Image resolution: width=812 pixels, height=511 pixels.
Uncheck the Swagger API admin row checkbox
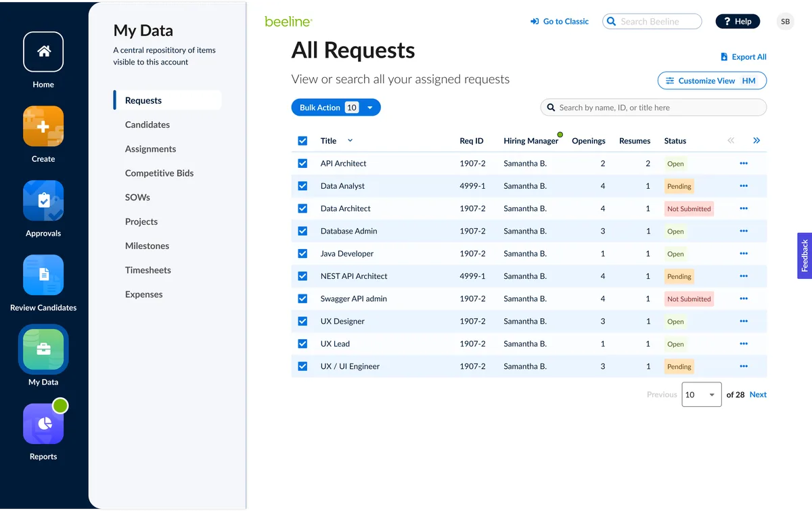(302, 298)
